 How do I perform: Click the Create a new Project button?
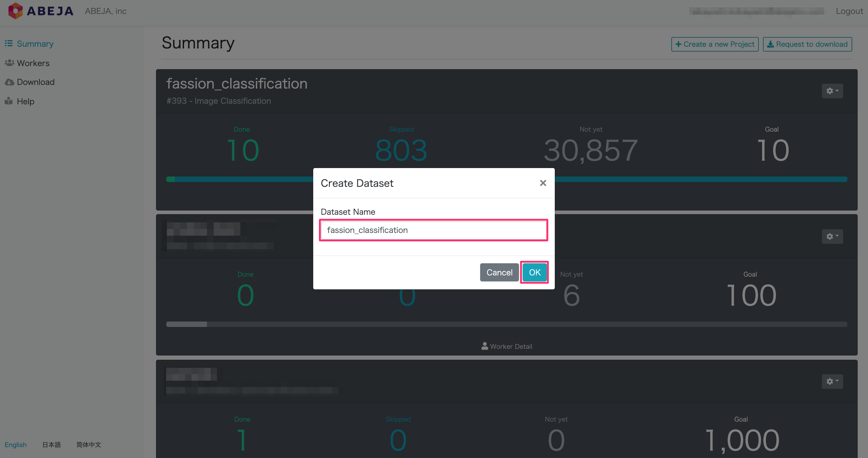(x=715, y=44)
